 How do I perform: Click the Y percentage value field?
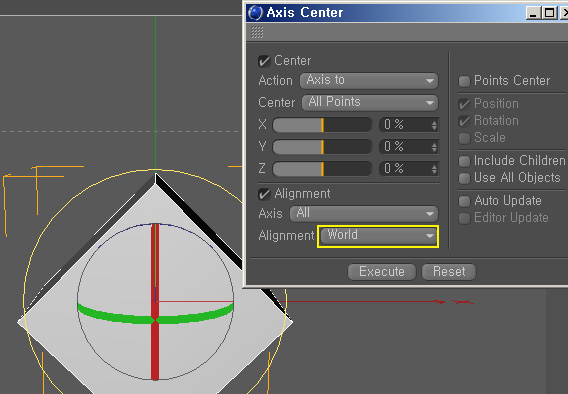[405, 147]
